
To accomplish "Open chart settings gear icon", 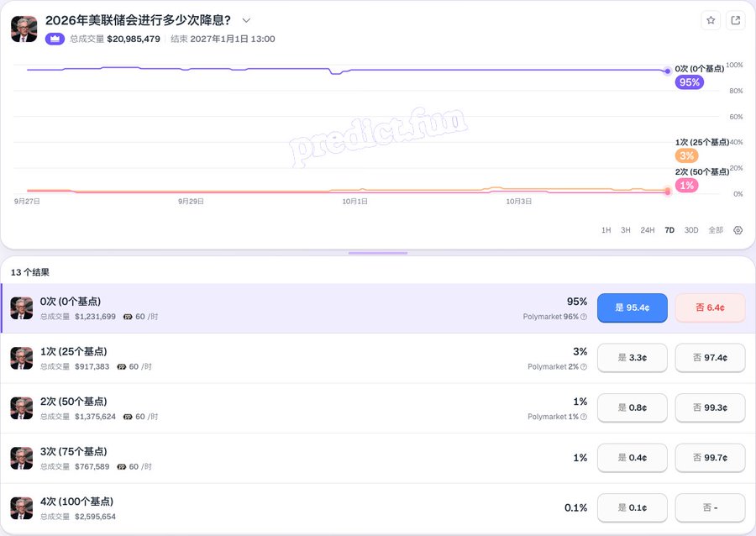I will [738, 230].
